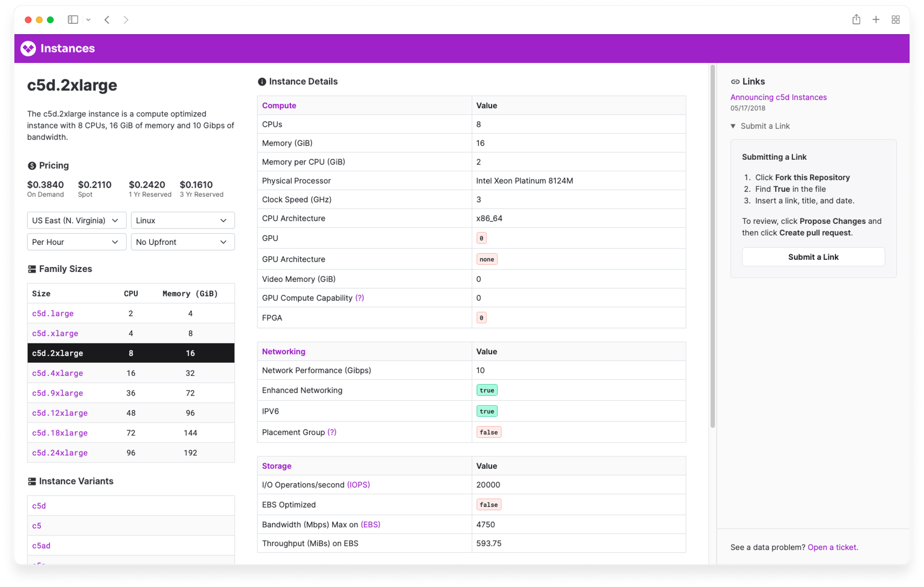Click the Instance Details info icon
924x587 pixels.
(x=262, y=81)
